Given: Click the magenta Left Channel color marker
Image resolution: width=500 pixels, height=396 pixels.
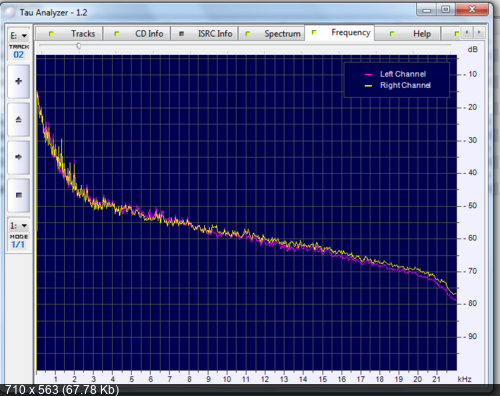Looking at the screenshot, I should coord(368,74).
